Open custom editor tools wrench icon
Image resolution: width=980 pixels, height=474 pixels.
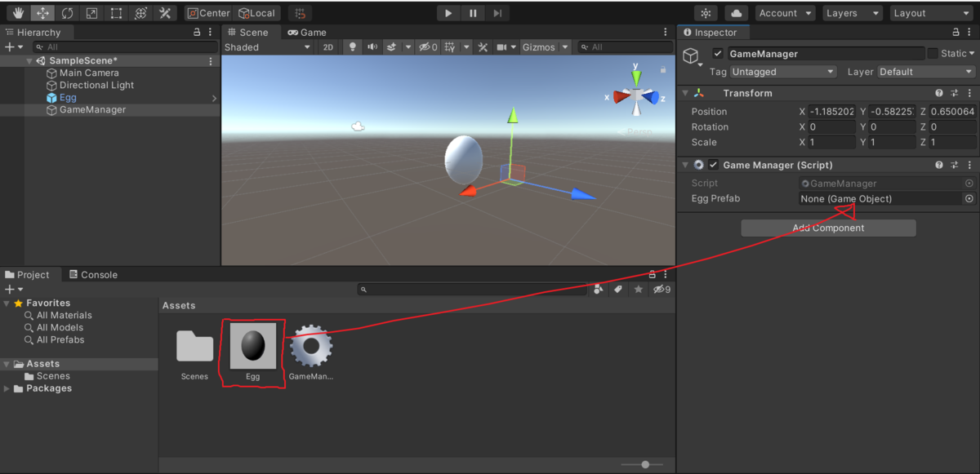(x=165, y=13)
